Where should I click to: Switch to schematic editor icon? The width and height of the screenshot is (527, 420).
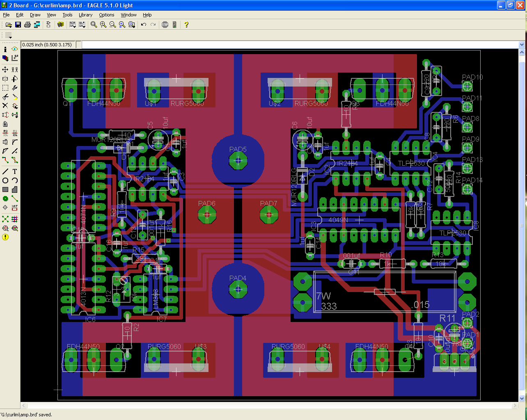pyautogui.click(x=48, y=25)
